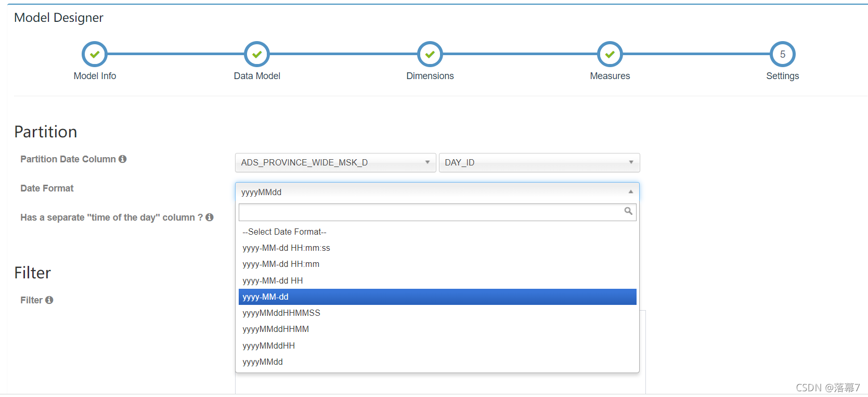Select yyyyMMddHH format option

[437, 346]
